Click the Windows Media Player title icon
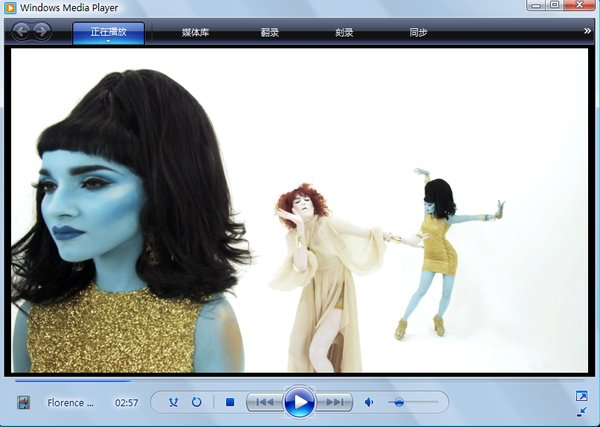 click(x=10, y=8)
